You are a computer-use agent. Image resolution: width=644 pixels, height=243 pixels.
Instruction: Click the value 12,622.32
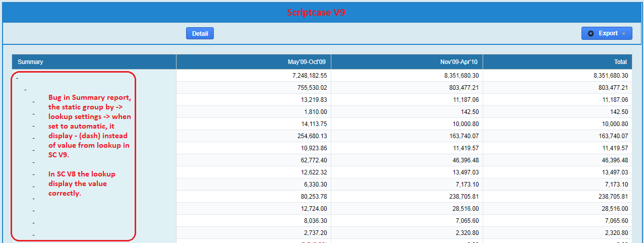[314, 172]
